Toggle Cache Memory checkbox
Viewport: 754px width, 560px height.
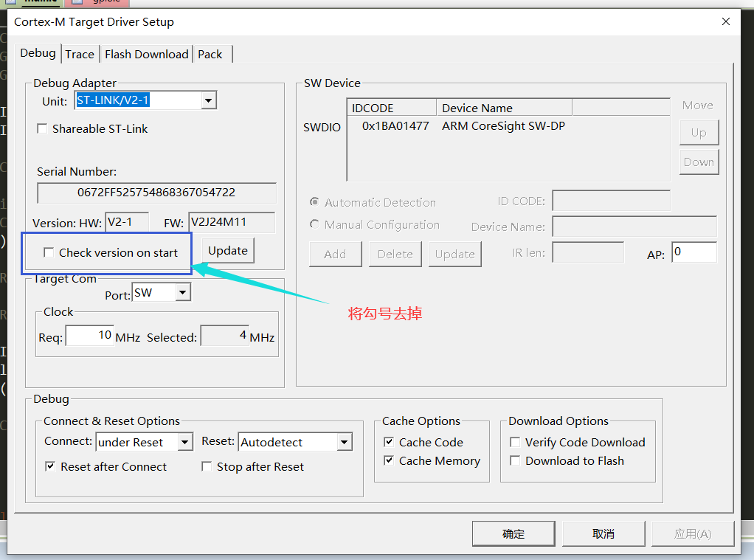(x=389, y=460)
